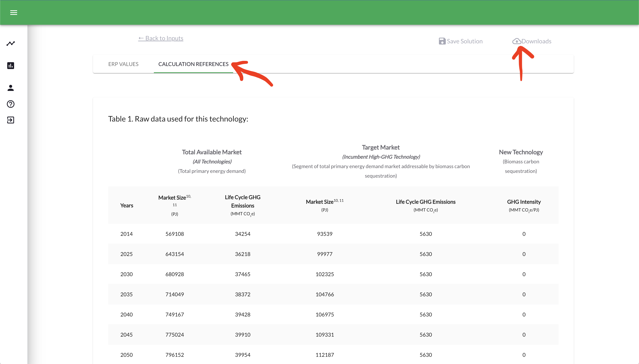This screenshot has width=639, height=364.
Task: Switch to the ERP VALUES tab
Action: point(123,64)
